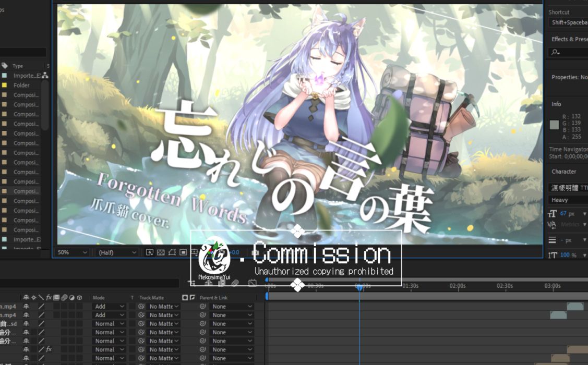
Task: Toggle quality switch on top n.mp4 layer
Action: pos(41,306)
